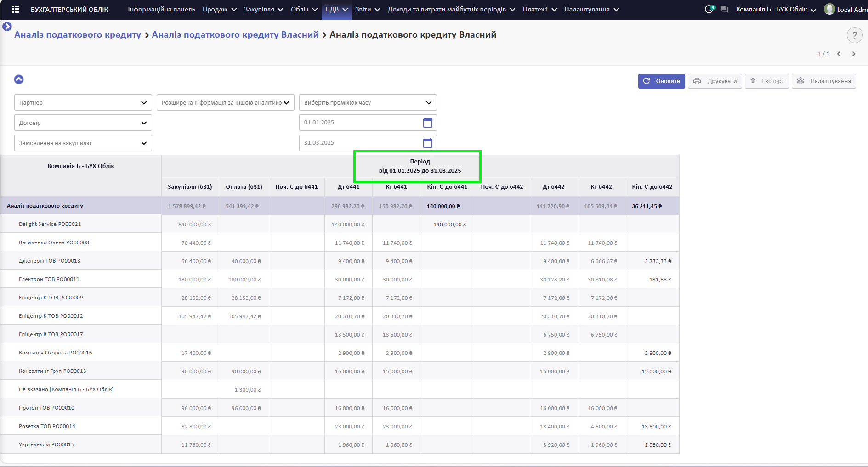
Task: Click row Delight Service PO00021
Action: click(x=340, y=224)
